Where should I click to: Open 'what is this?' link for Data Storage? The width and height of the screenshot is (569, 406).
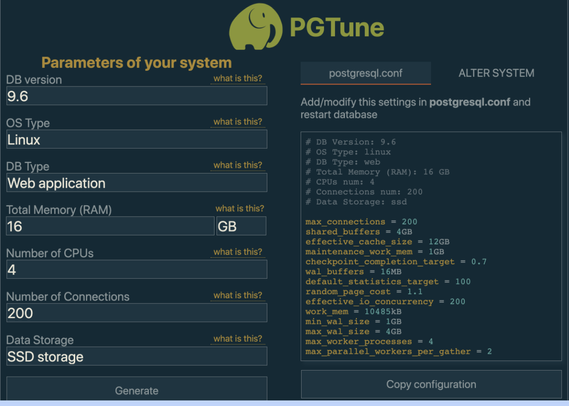238,339
